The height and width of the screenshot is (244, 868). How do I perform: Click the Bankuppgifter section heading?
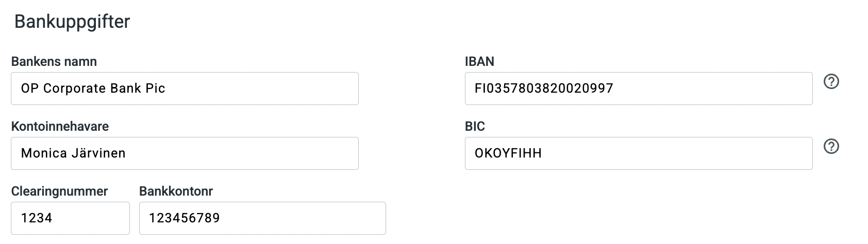pyautogui.click(x=72, y=22)
